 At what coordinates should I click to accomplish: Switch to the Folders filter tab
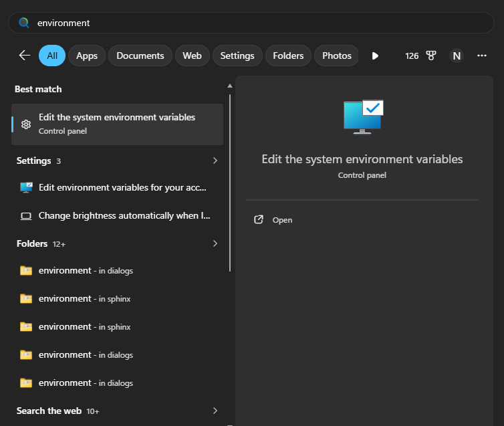coord(288,56)
